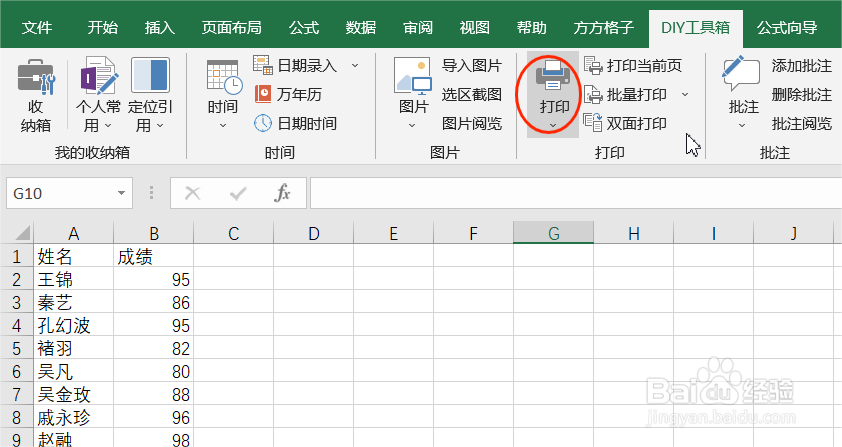Click 批注阅览 button
This screenshot has height=447, width=842.
(x=802, y=124)
